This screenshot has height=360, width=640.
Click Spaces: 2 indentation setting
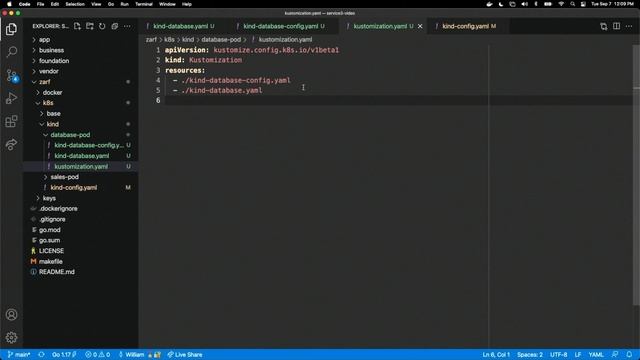[x=530, y=355]
